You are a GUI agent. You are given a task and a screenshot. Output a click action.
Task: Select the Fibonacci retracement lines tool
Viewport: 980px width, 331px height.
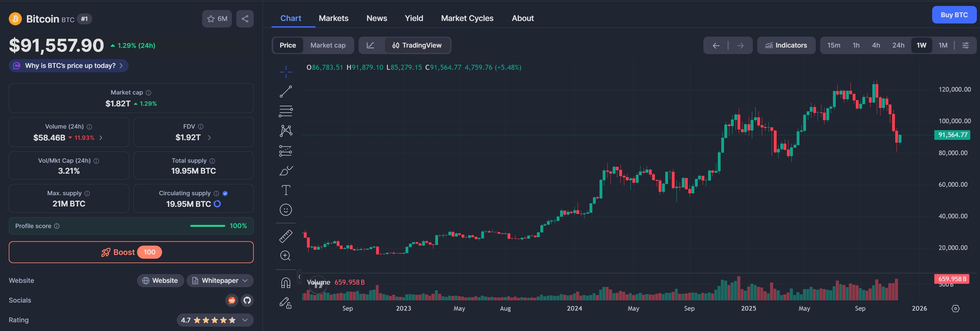286,111
